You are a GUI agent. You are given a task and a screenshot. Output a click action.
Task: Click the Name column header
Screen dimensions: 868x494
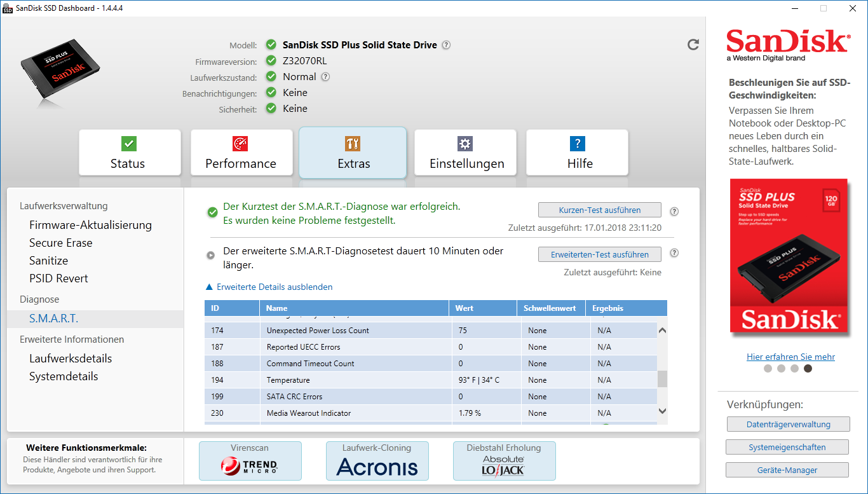coord(354,308)
